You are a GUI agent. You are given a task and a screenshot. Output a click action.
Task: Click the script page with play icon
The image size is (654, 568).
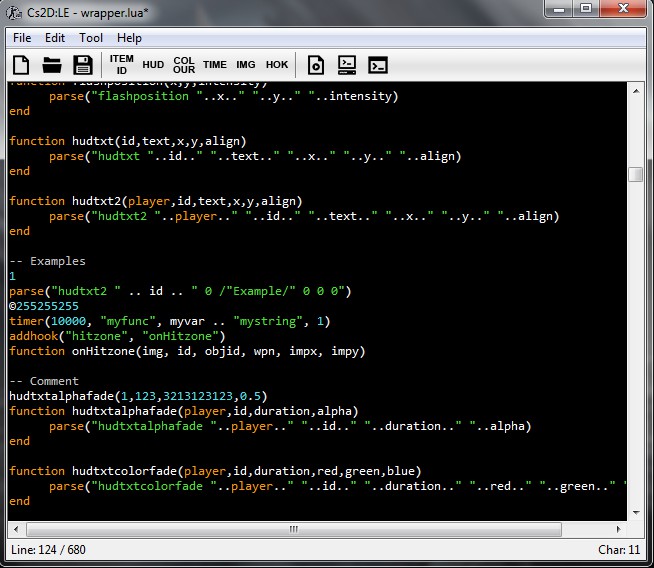[x=316, y=65]
